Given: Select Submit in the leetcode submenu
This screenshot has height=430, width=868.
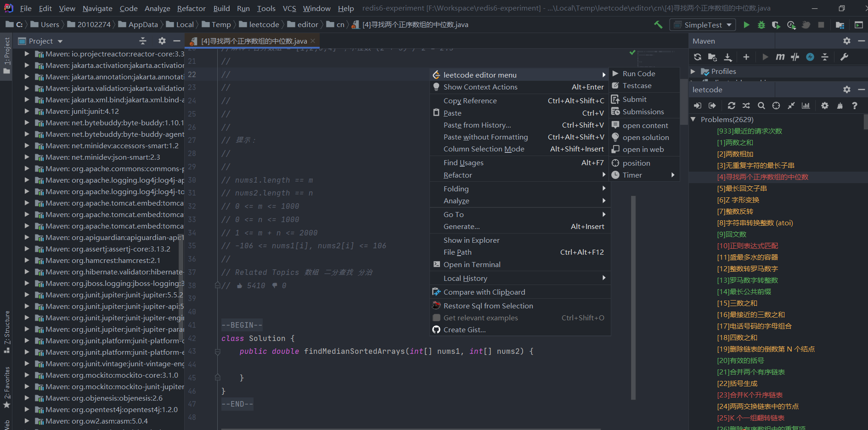Looking at the screenshot, I should [644, 100].
